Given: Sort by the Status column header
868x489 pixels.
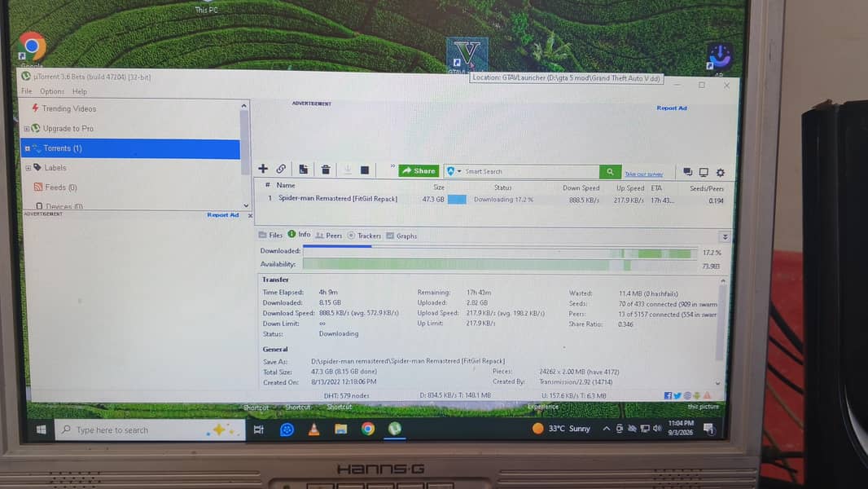Looking at the screenshot, I should tap(502, 187).
